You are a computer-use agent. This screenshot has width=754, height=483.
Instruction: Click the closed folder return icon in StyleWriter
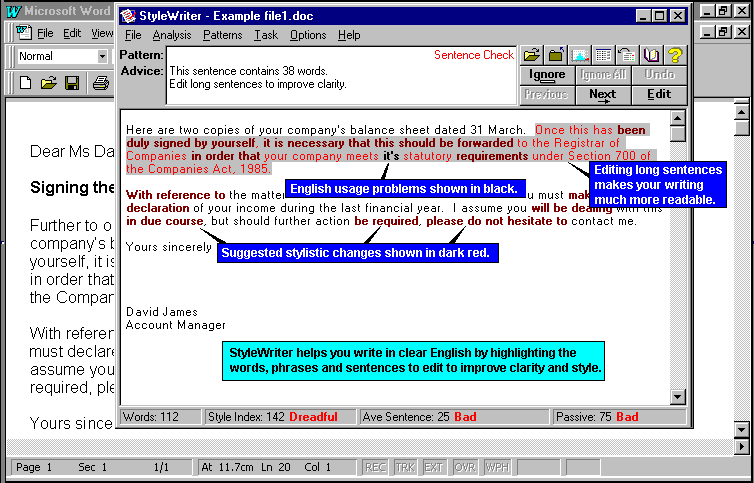pos(556,55)
